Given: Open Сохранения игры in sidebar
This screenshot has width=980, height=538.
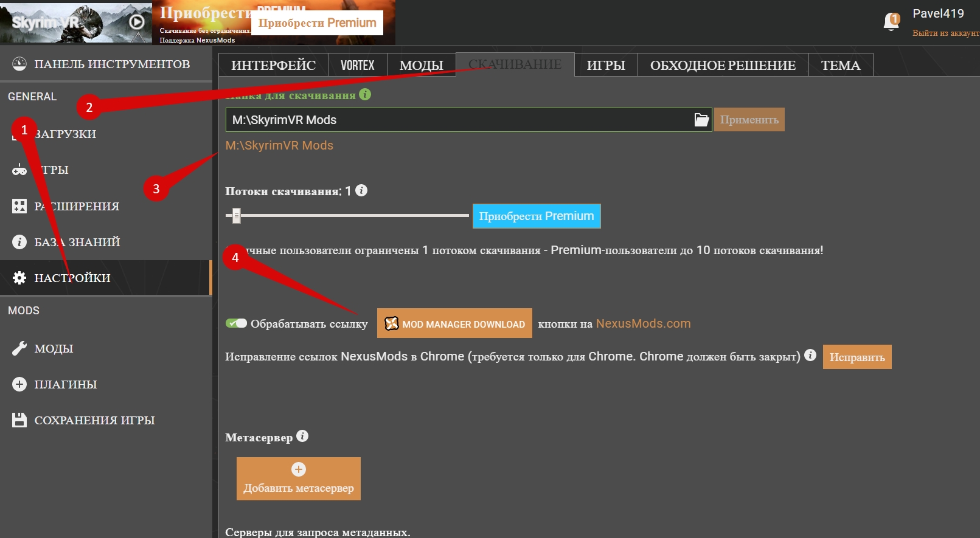Looking at the screenshot, I should (x=106, y=420).
